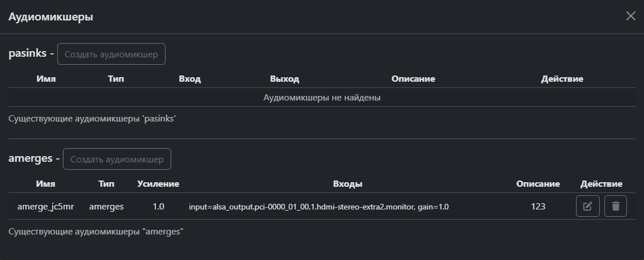This screenshot has width=644, height=260.
Task: Click the description value 123
Action: tap(538, 207)
